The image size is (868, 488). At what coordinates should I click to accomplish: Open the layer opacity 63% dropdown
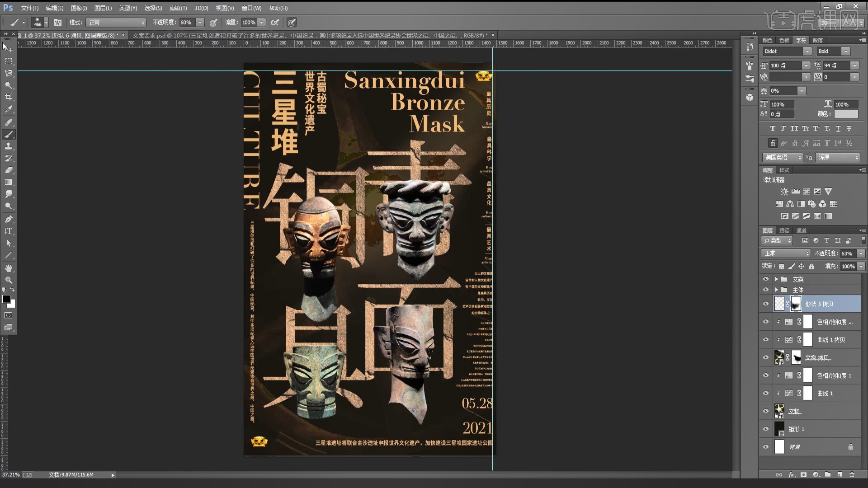coord(861,253)
